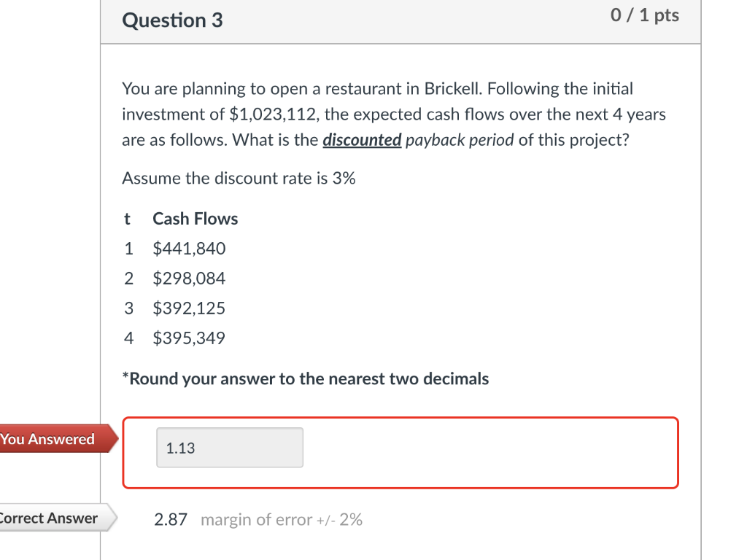Click the cash flow value $441,840

click(x=189, y=249)
